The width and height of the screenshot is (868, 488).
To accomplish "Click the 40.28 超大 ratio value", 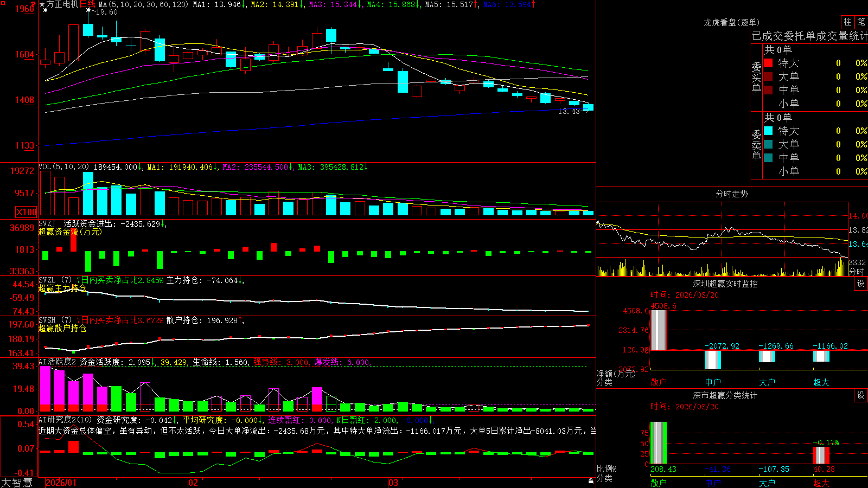I will (x=824, y=469).
